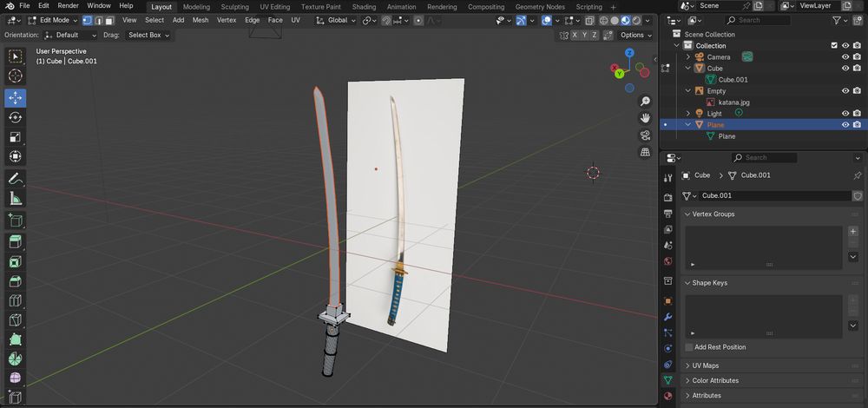The height and width of the screenshot is (408, 868).
Task: Open the Object Data properties tab
Action: pyautogui.click(x=668, y=380)
